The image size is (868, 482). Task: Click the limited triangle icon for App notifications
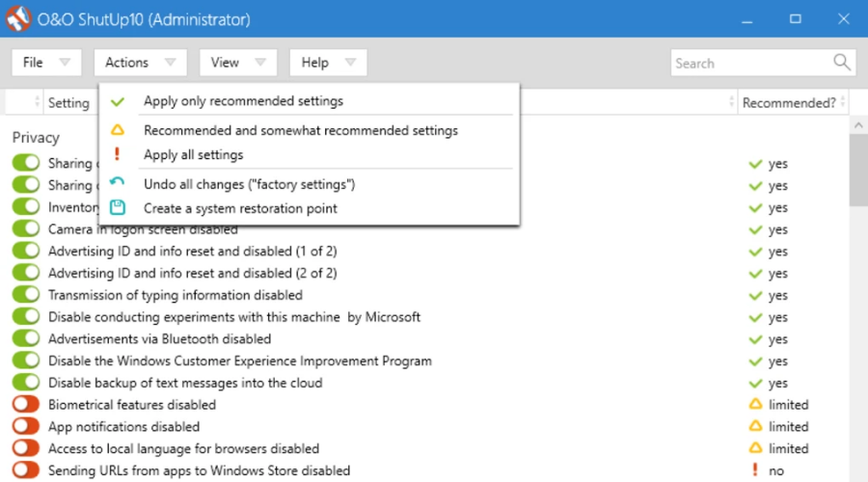coord(755,426)
